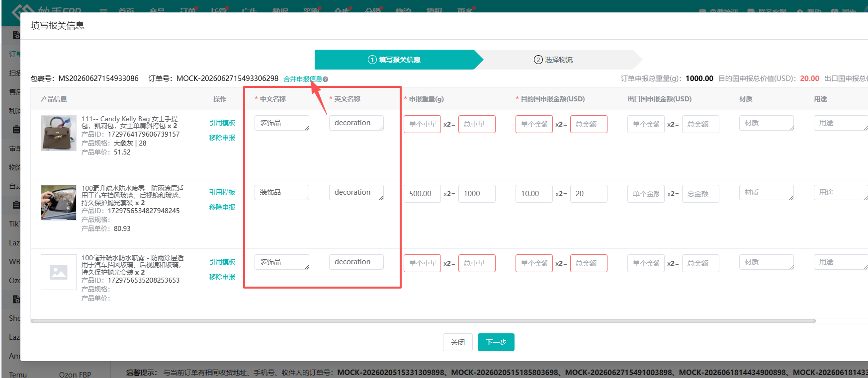Click the 下一步 button
Screen dimensions: 868x378
pos(496,342)
